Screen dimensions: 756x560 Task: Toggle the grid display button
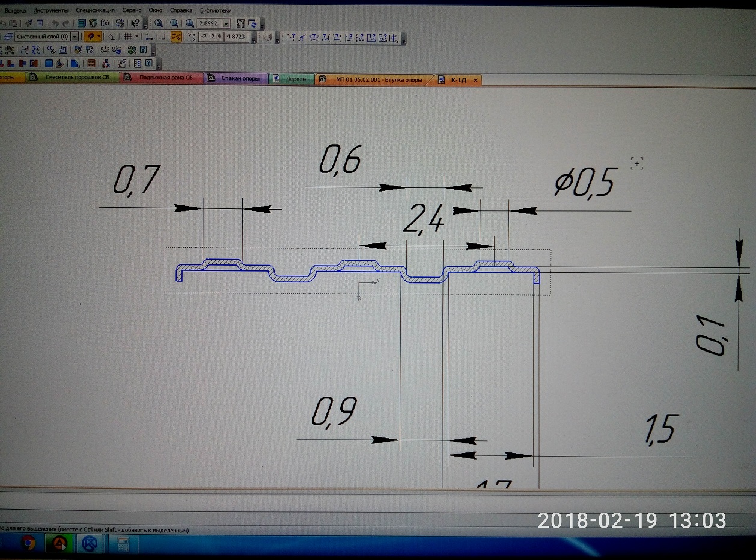coord(127,37)
